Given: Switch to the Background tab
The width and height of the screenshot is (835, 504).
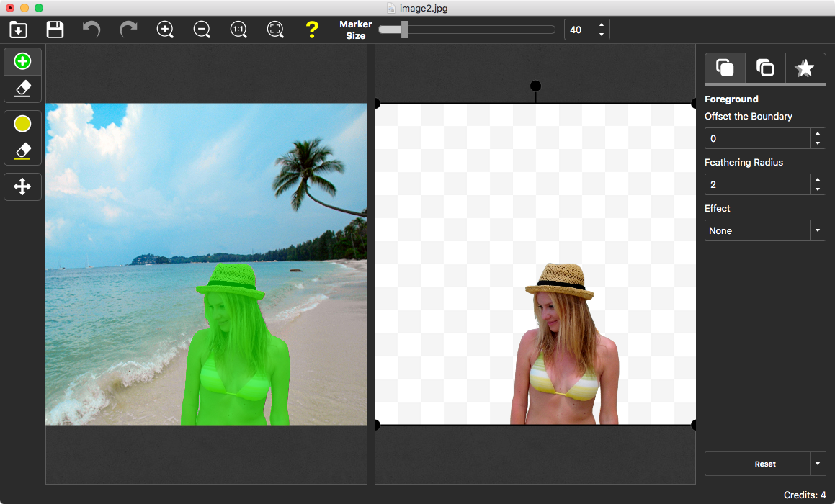Looking at the screenshot, I should click(765, 68).
